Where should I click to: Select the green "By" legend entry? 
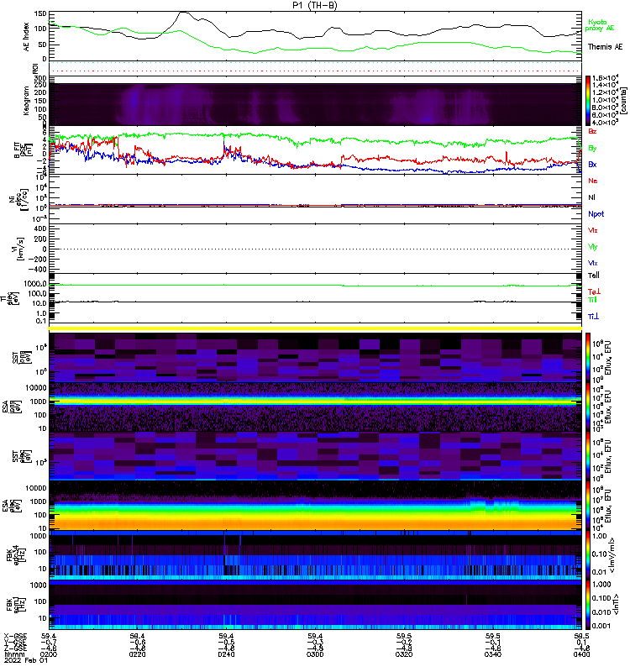(x=592, y=149)
